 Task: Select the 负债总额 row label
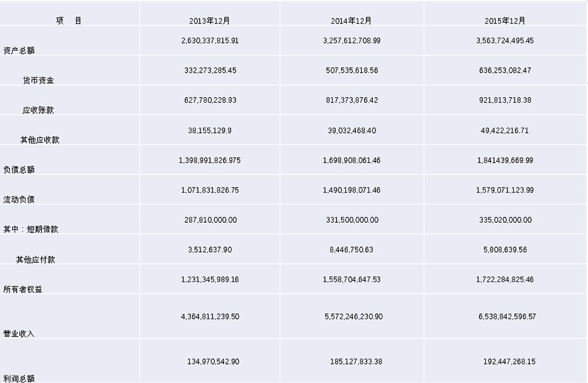(x=19, y=170)
